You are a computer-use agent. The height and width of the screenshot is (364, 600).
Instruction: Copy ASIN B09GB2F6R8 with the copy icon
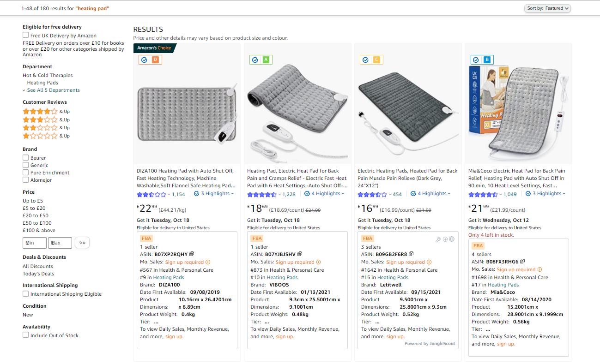click(411, 254)
